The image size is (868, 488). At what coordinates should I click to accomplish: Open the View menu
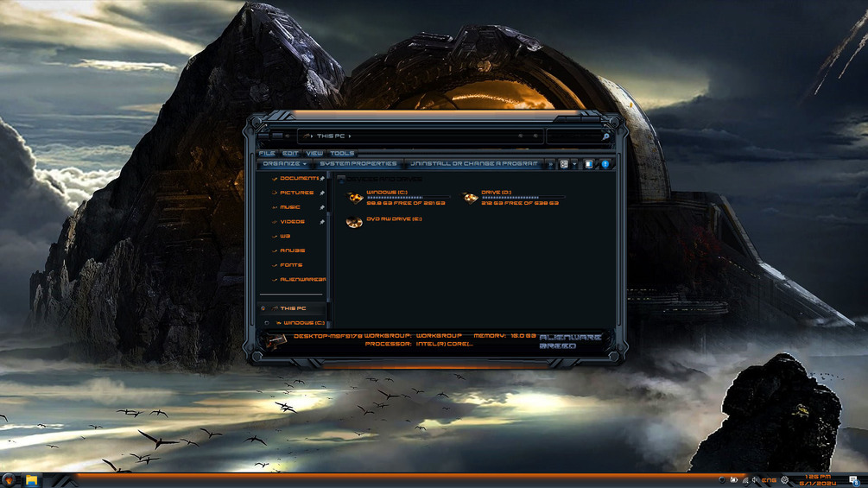coord(314,153)
